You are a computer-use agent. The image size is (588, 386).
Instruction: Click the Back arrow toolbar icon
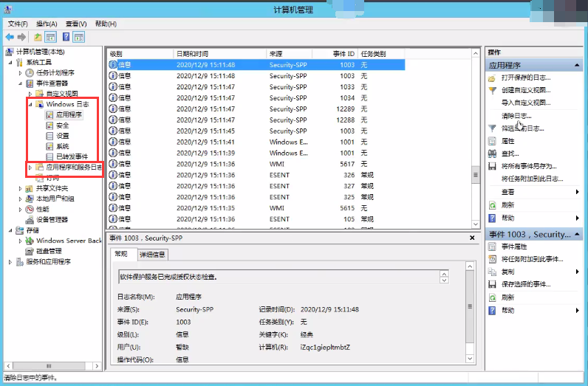point(10,37)
